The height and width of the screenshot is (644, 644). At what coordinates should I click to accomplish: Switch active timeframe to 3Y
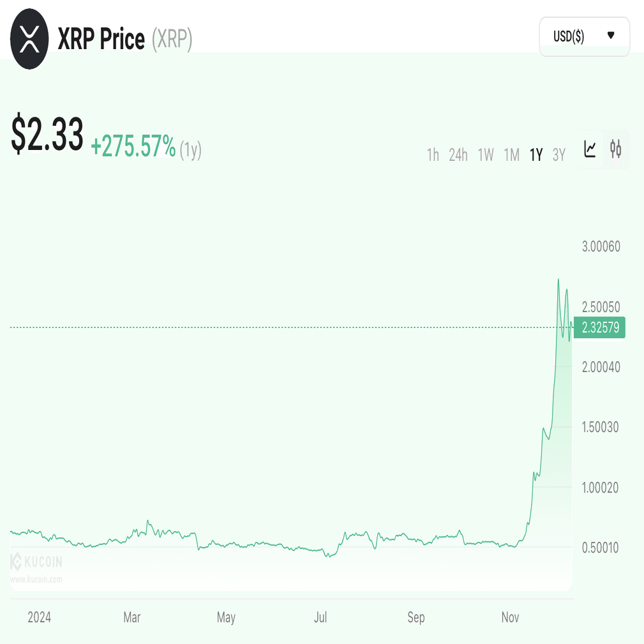point(558,154)
